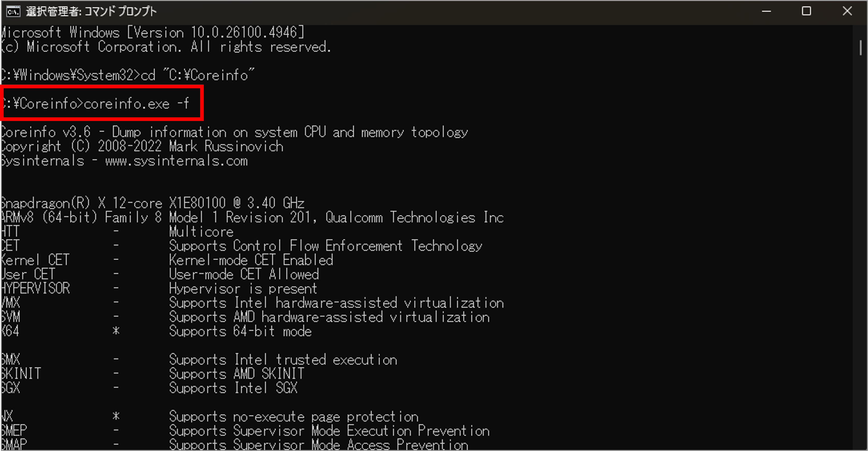Click the coreinfo.exe -f command line
The width and height of the screenshot is (868, 451).
(x=96, y=103)
